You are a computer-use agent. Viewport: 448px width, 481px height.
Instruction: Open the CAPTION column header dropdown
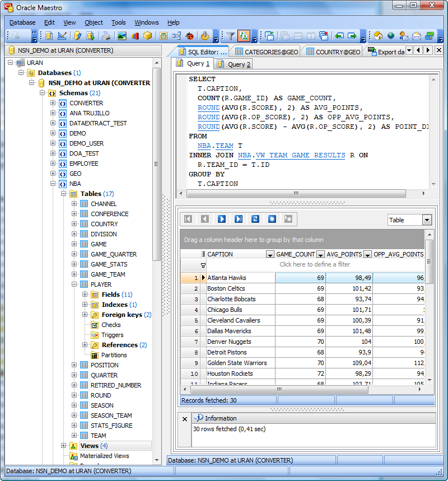coord(269,254)
